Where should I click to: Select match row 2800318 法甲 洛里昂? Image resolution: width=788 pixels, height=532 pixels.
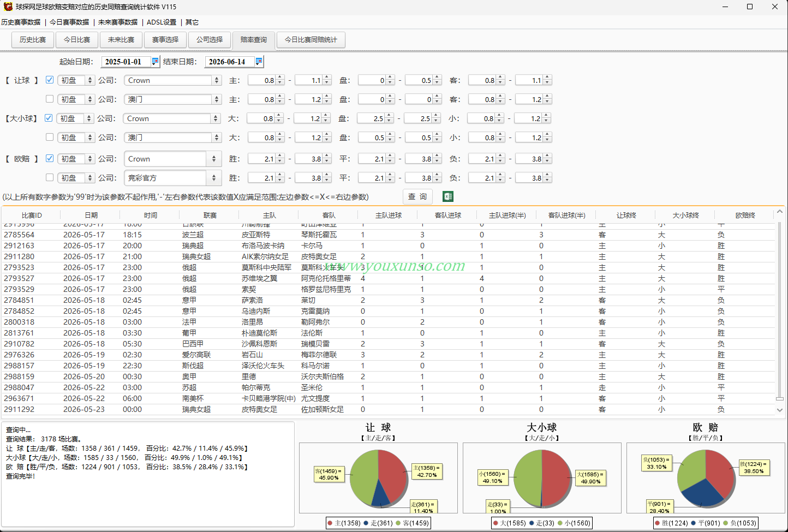click(x=388, y=322)
